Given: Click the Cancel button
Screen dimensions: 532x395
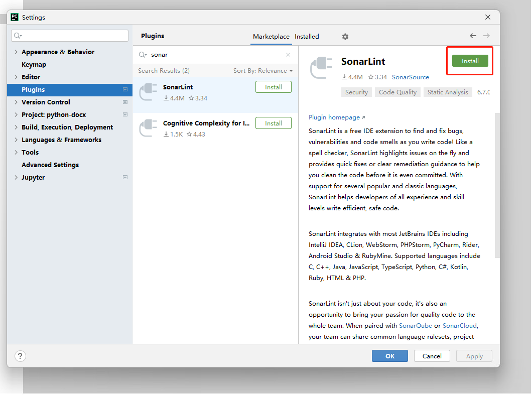Looking at the screenshot, I should tap(432, 356).
